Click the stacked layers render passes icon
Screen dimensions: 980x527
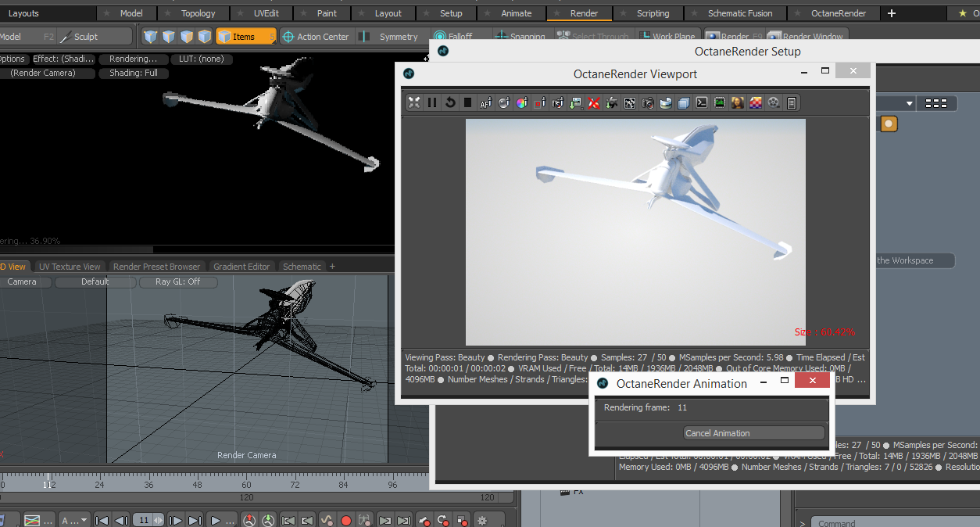684,102
